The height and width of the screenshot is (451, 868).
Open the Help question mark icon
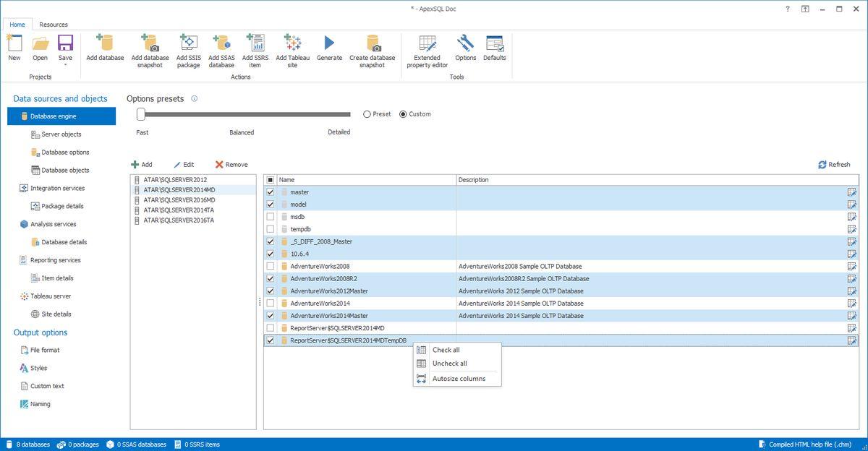pos(787,9)
